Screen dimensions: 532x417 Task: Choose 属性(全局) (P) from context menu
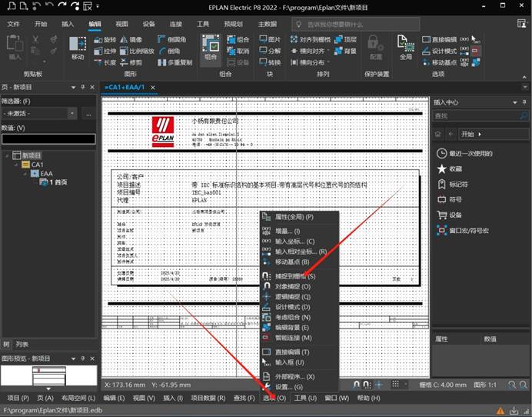click(300, 217)
